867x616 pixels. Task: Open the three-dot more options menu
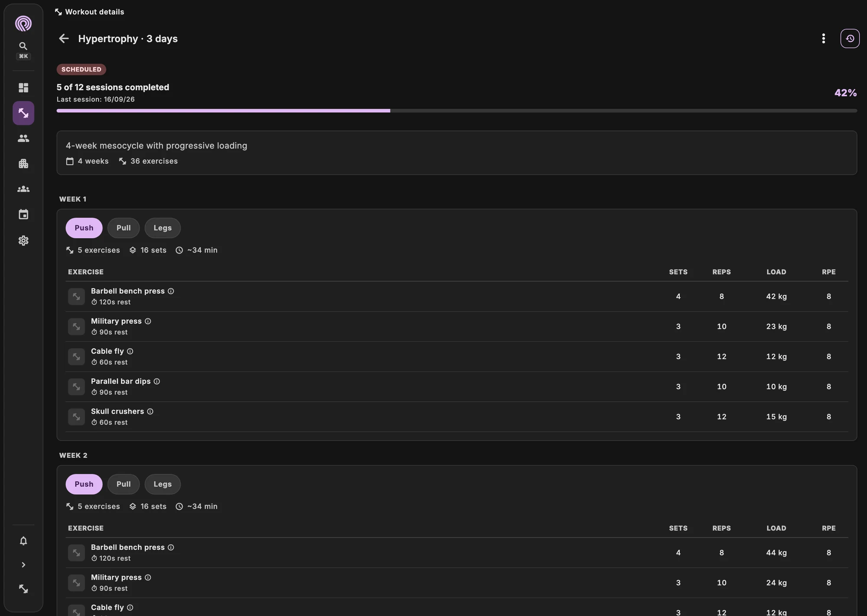pyautogui.click(x=823, y=39)
